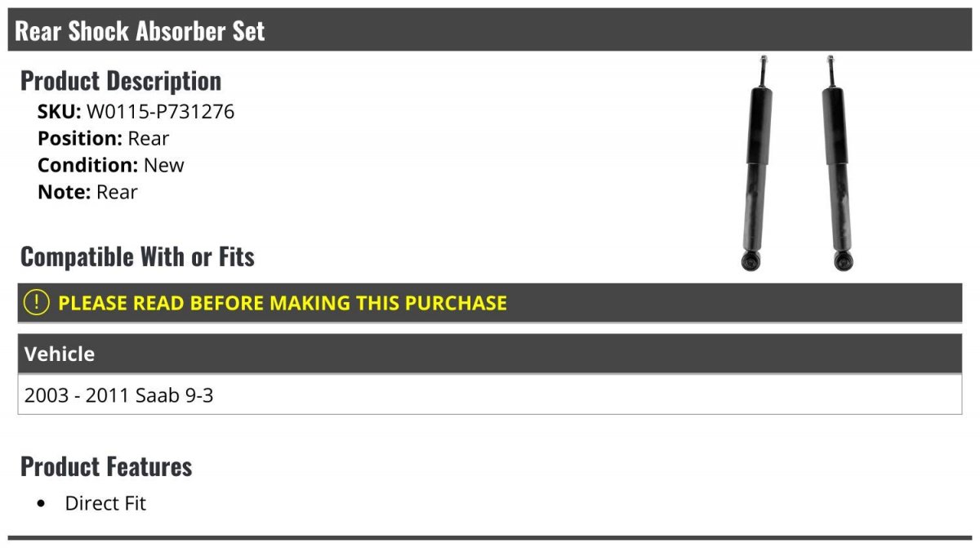The width and height of the screenshot is (980, 548).
Task: Click the bullet point before Direct Fit
Action: click(42, 504)
